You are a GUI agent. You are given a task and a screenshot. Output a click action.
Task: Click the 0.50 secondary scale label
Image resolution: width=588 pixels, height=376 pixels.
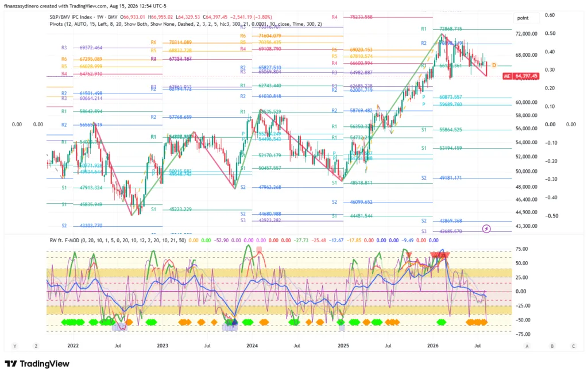pos(550,33)
